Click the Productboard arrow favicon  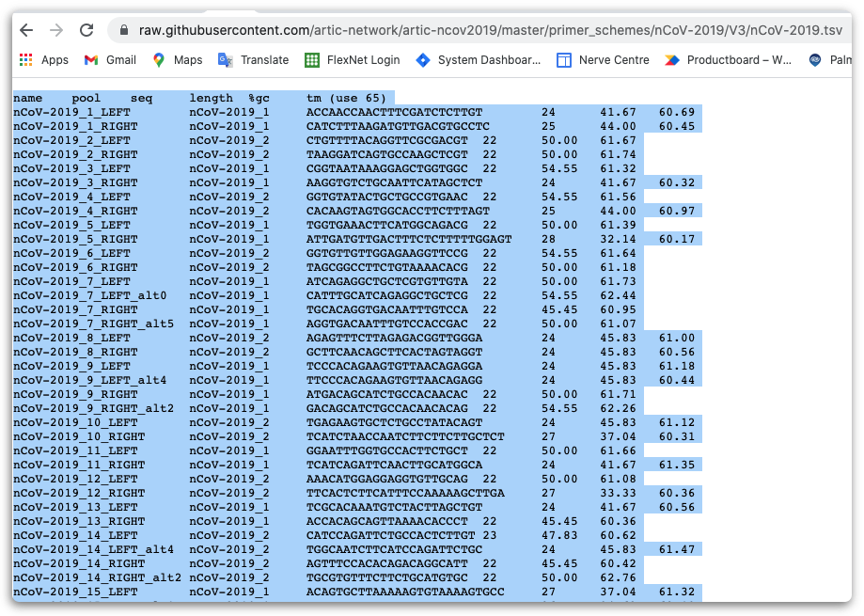click(x=671, y=59)
